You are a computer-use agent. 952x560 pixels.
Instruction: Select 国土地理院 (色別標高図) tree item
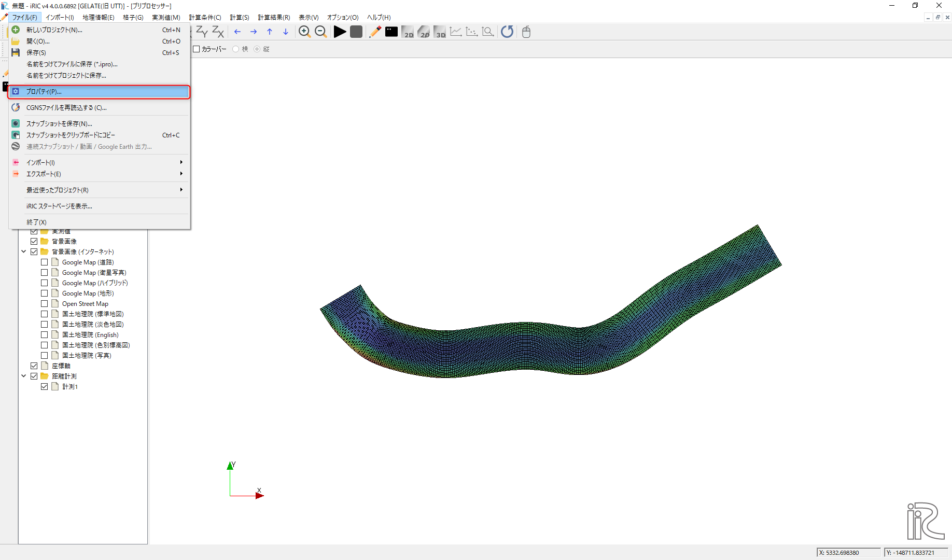pos(96,345)
